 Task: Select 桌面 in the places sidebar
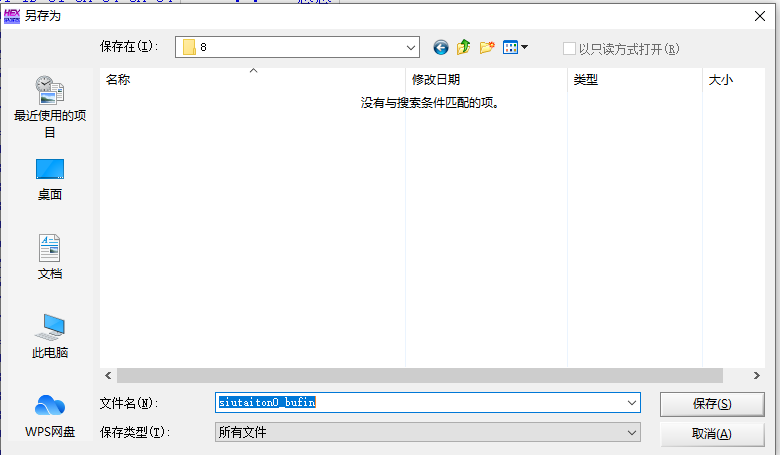(x=49, y=180)
